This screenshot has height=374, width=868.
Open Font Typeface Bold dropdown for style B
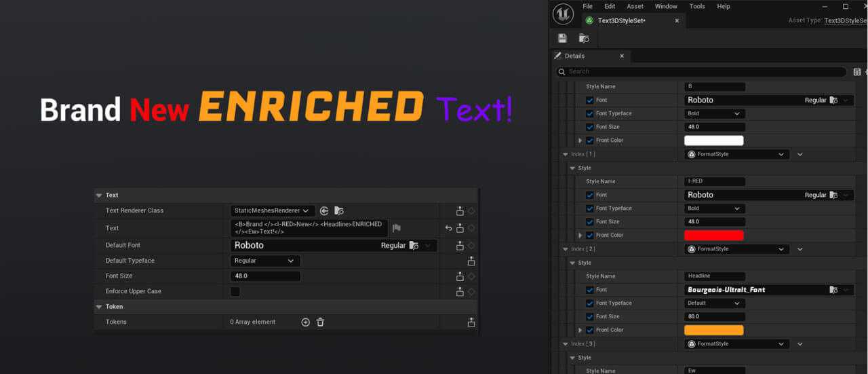coord(715,113)
